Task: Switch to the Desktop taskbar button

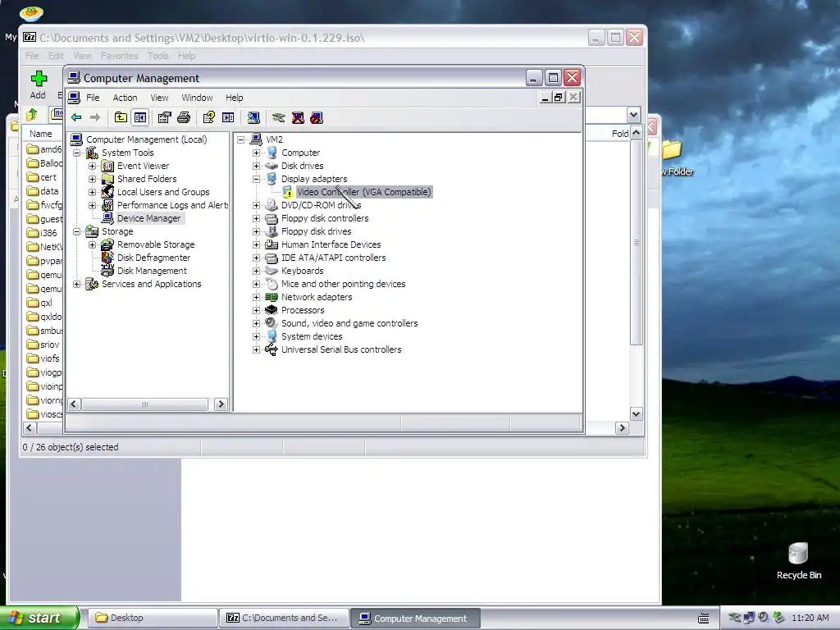Action: click(152, 618)
